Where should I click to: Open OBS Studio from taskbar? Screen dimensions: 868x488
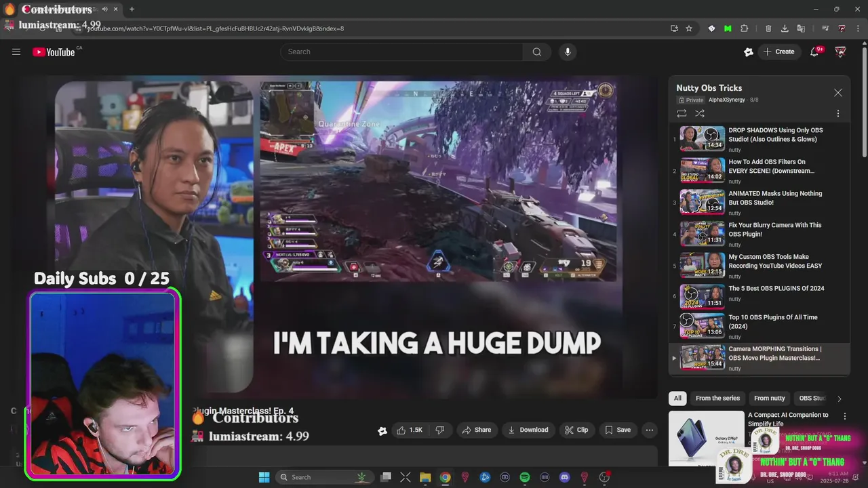(604, 477)
